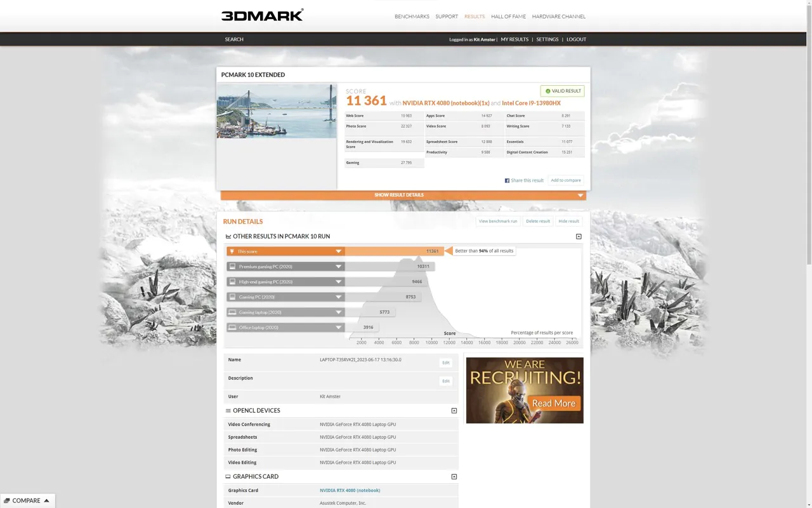The height and width of the screenshot is (508, 812).
Task: Open the Premium gaming PC (2020) dropdown
Action: pos(338,267)
